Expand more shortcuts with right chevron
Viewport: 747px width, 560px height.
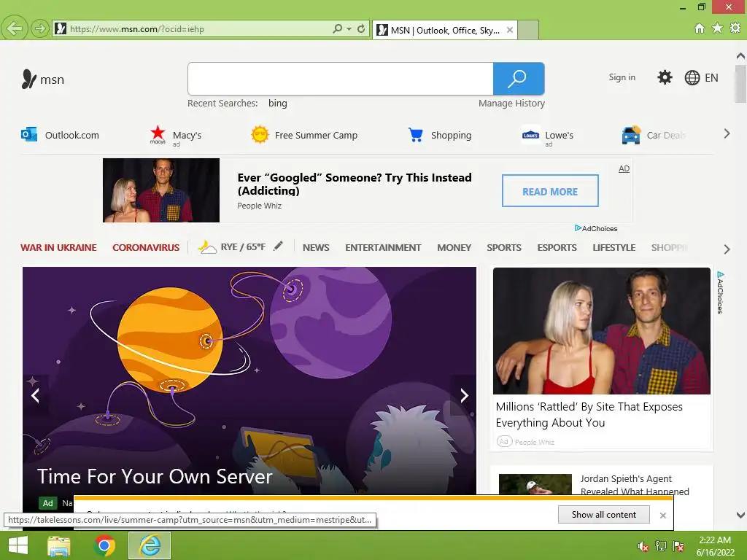(x=727, y=134)
